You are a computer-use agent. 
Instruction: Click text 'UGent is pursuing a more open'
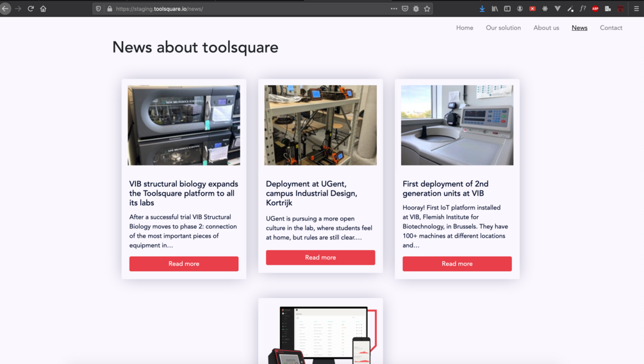pos(310,219)
